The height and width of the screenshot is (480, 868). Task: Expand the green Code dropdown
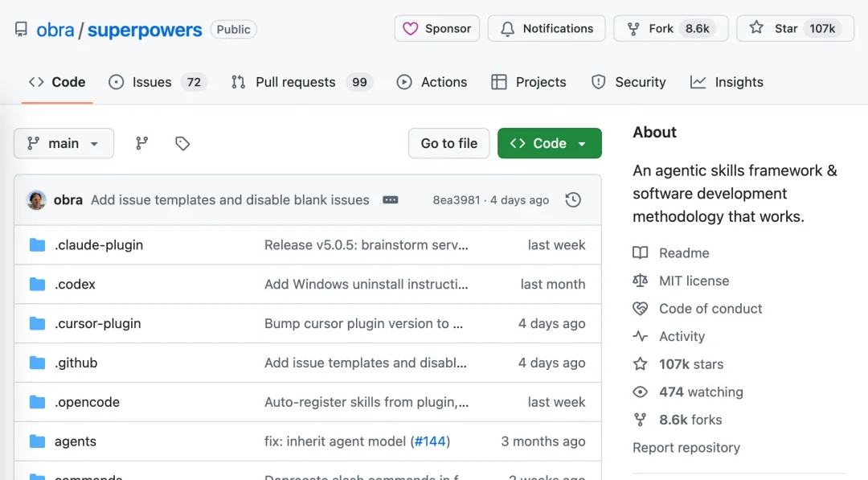click(x=550, y=143)
